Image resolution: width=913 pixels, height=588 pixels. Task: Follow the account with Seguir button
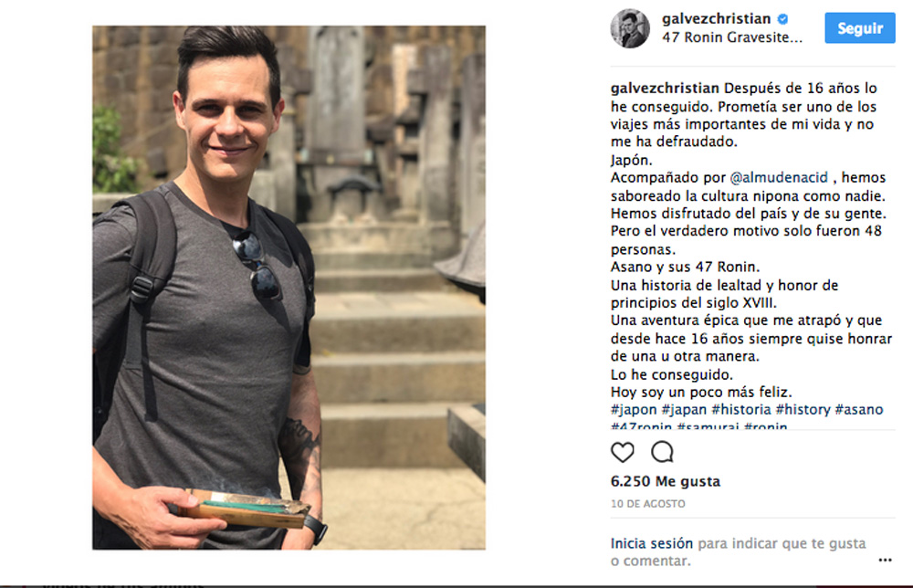tap(860, 28)
